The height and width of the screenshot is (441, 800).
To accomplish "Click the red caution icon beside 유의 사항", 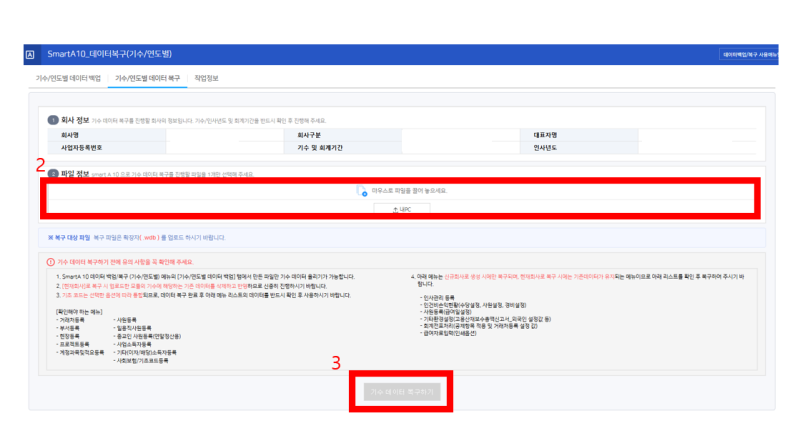I will [x=51, y=262].
